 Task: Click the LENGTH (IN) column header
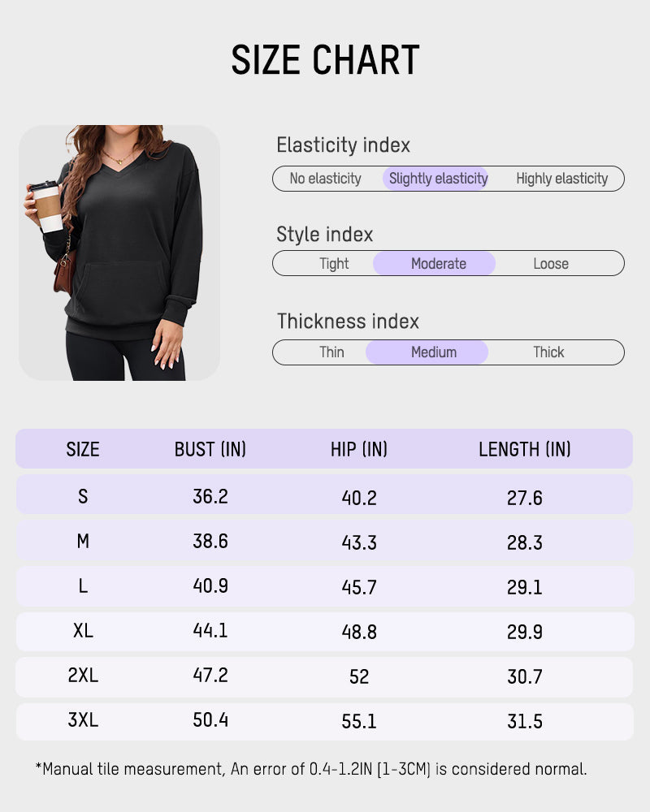click(525, 449)
